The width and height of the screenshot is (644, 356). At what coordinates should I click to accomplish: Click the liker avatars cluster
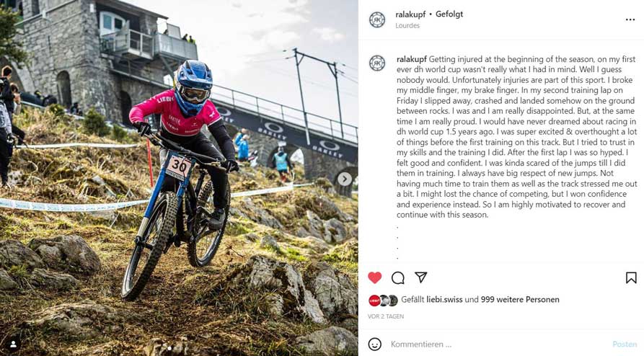click(x=383, y=301)
